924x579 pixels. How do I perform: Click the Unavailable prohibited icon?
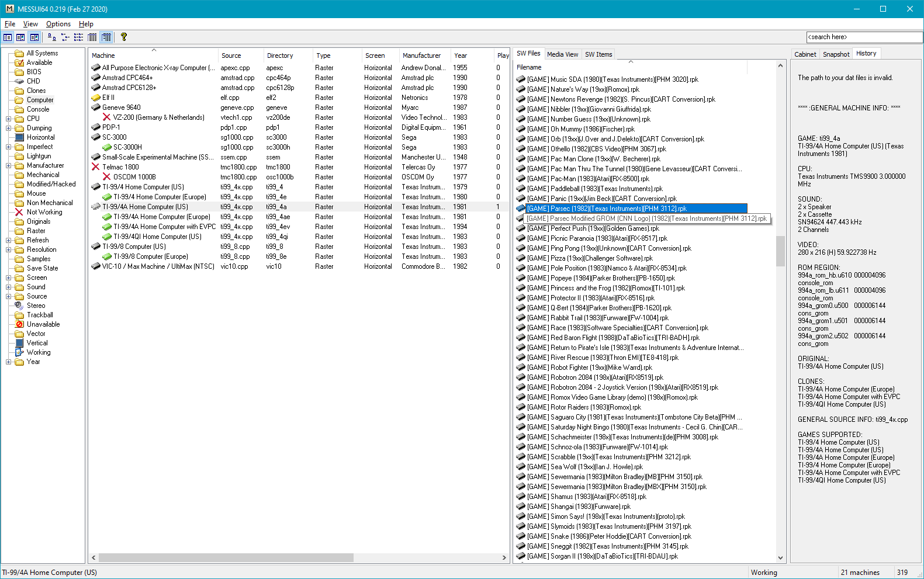(19, 324)
